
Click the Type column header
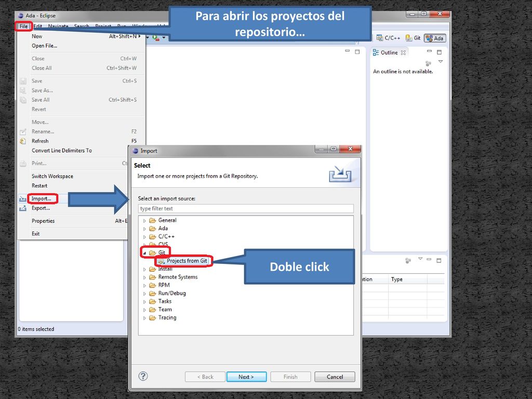click(407, 279)
